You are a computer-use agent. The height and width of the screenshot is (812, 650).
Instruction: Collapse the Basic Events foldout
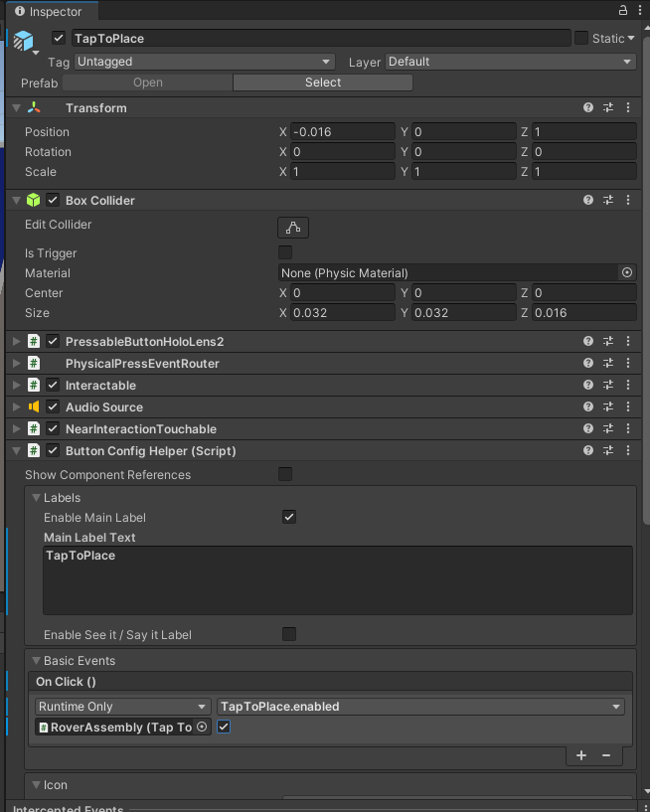click(x=36, y=660)
